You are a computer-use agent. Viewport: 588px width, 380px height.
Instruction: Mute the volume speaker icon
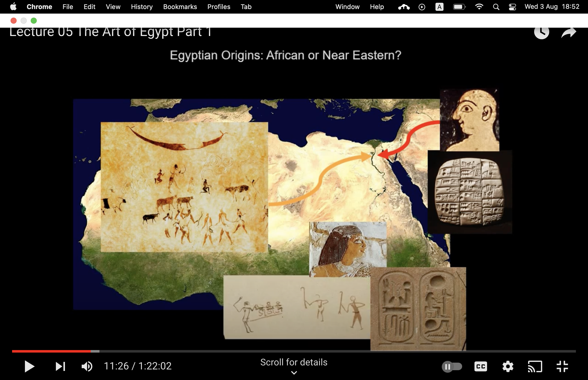point(87,366)
